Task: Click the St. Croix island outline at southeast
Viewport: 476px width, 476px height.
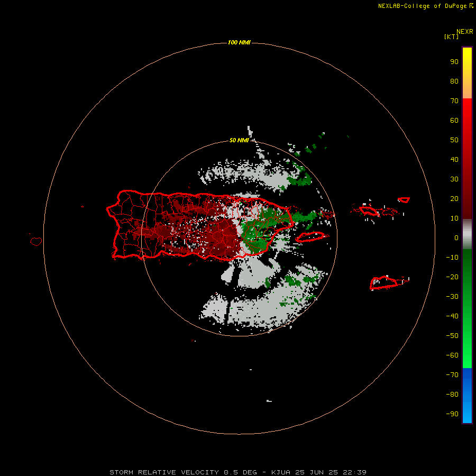Action: pyautogui.click(x=384, y=282)
